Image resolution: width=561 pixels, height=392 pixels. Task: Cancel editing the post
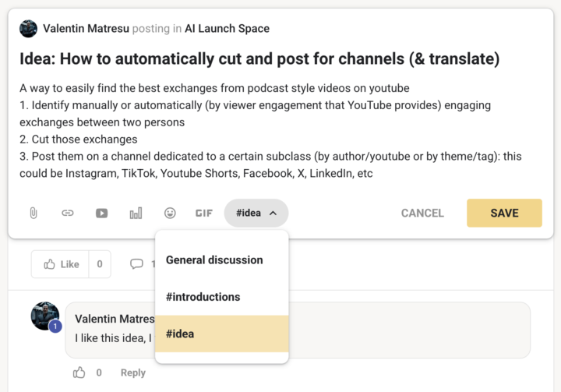coord(422,213)
